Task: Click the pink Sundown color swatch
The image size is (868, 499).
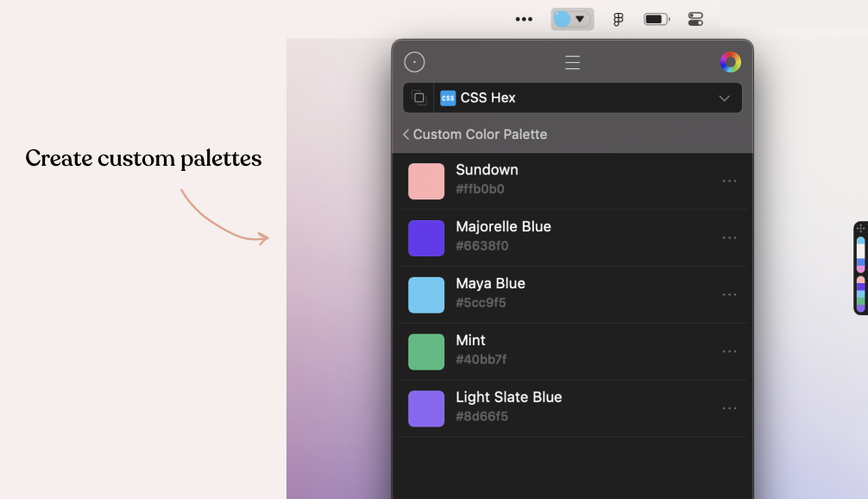Action: point(425,180)
